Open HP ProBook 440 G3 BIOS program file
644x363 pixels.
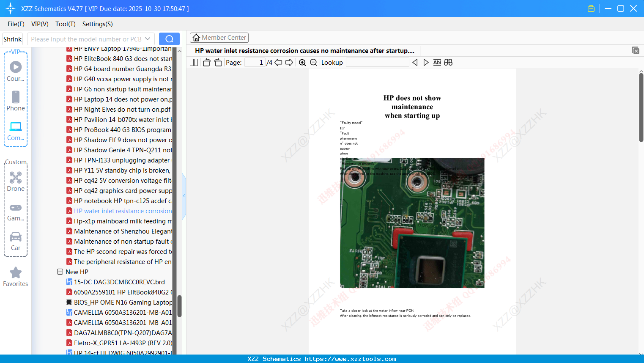[x=119, y=130]
